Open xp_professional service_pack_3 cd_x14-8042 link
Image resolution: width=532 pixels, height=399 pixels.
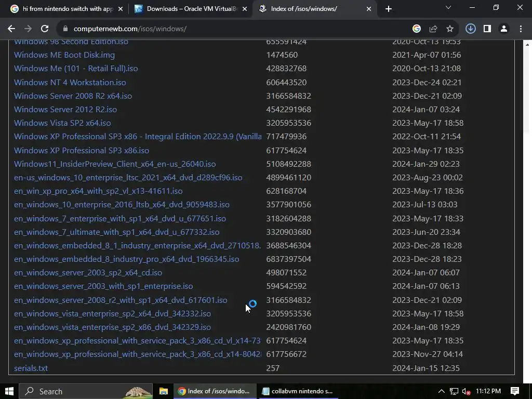pos(137,354)
